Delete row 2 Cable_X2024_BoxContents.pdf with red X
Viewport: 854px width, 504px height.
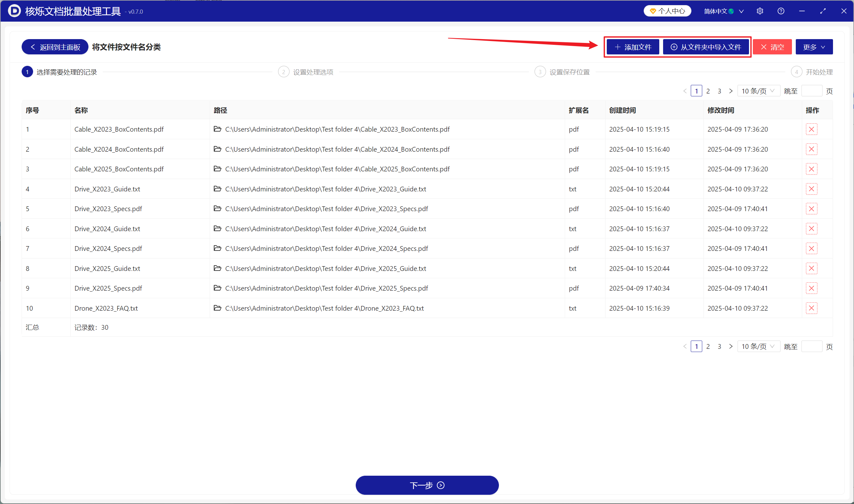(811, 149)
